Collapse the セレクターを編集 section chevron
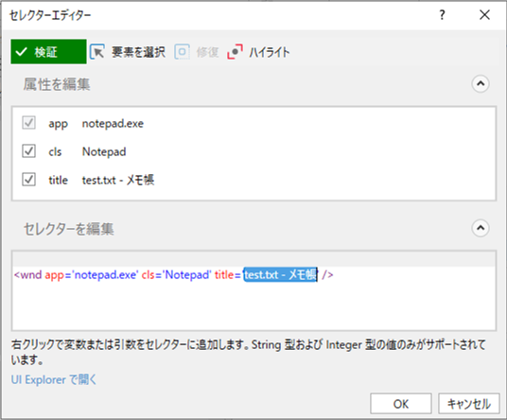This screenshot has height=420, width=507. point(481,228)
